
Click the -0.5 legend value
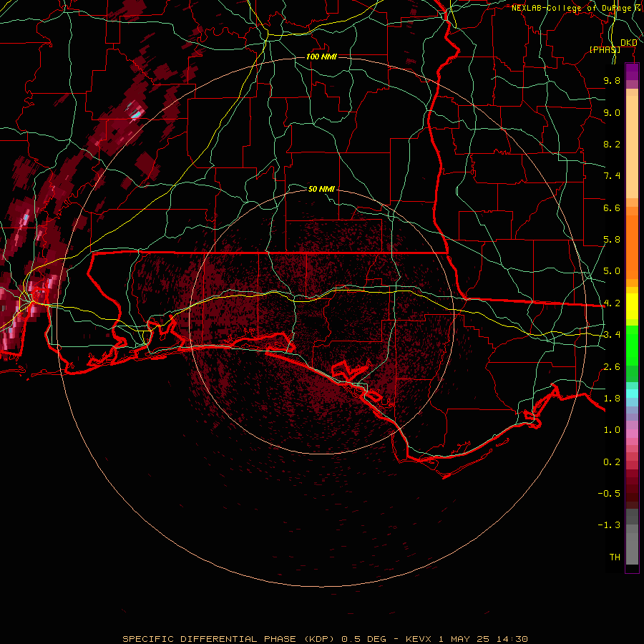click(609, 494)
